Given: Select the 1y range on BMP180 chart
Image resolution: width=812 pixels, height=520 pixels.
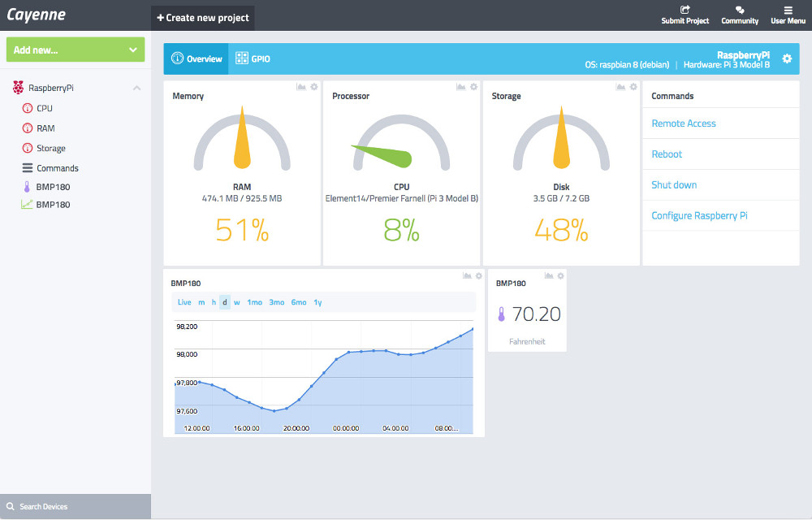Looking at the screenshot, I should [x=317, y=301].
